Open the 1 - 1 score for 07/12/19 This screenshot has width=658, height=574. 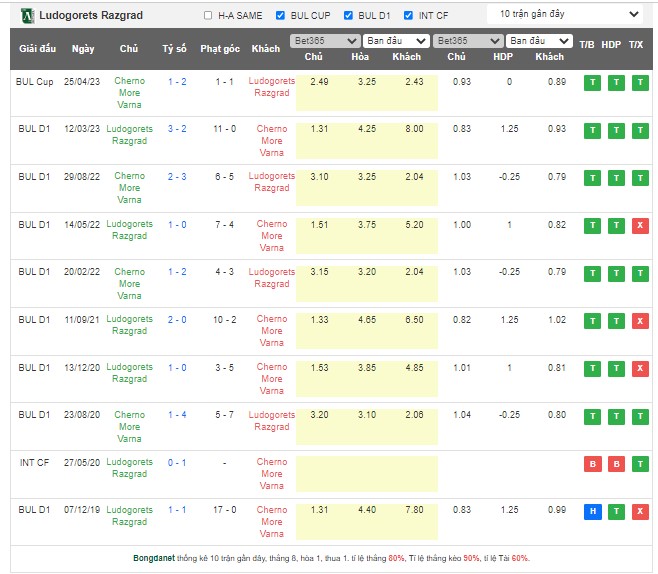[177, 510]
